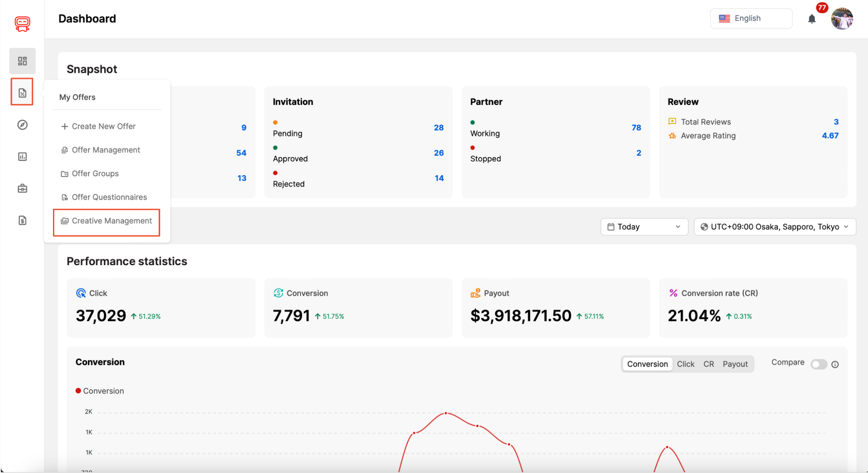This screenshot has width=868, height=473.
Task: Toggle the Conversion legend dot below the chart
Action: (x=79, y=391)
